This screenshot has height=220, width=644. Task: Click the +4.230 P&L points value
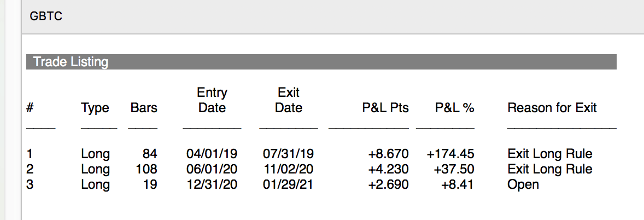388,169
